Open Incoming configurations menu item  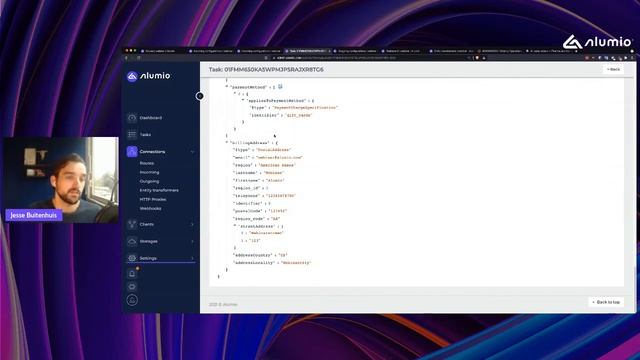tap(149, 172)
